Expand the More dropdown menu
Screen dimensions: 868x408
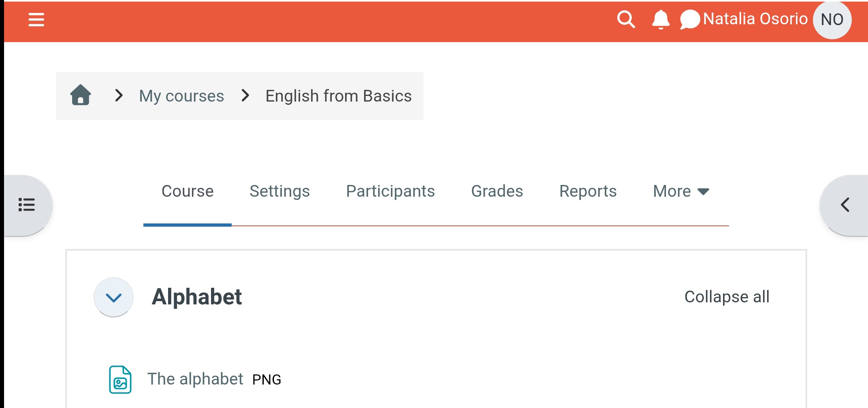[681, 191]
